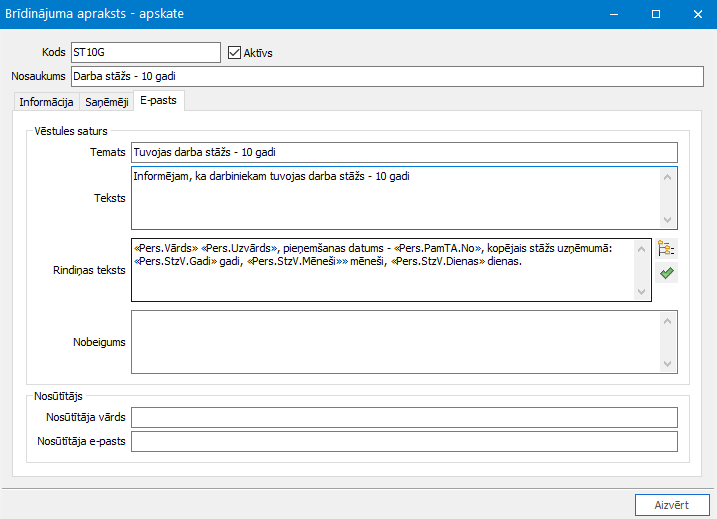Focus the Nosūtītāja vārds field
717x519 pixels.
(x=403, y=417)
